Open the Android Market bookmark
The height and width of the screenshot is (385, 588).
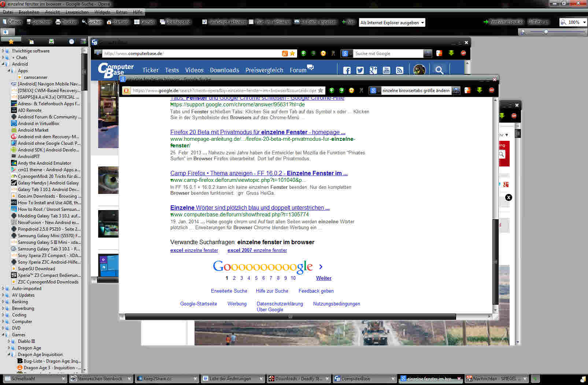[x=33, y=130]
